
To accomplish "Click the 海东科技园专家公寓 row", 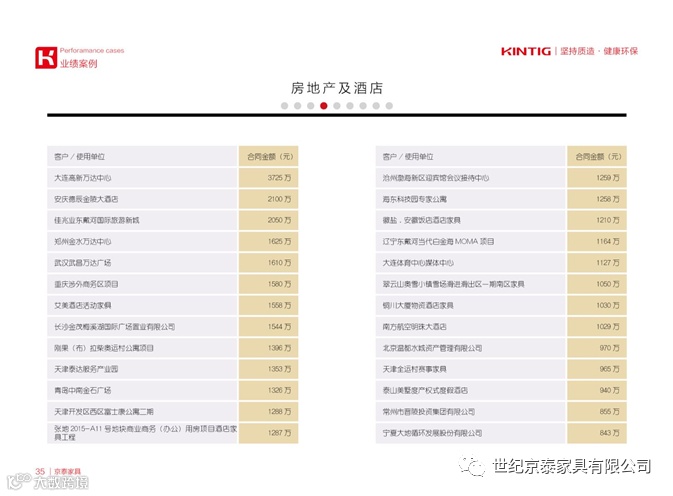I will [470, 199].
